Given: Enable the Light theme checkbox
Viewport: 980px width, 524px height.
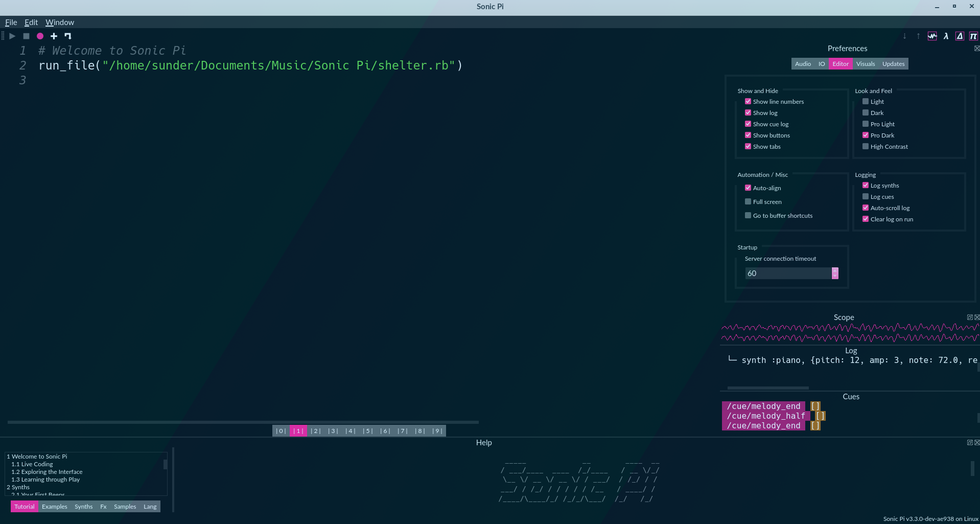Looking at the screenshot, I should pos(865,101).
